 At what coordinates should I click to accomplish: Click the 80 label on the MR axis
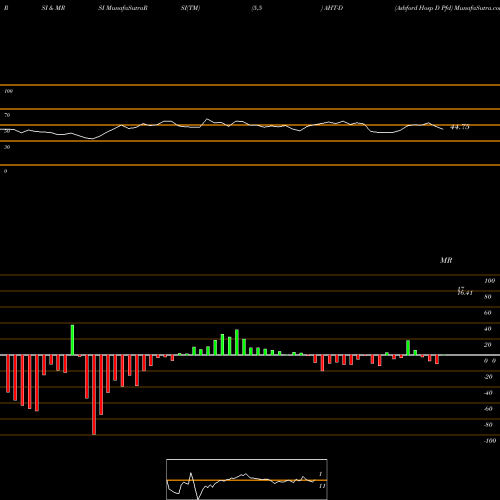(x=487, y=297)
